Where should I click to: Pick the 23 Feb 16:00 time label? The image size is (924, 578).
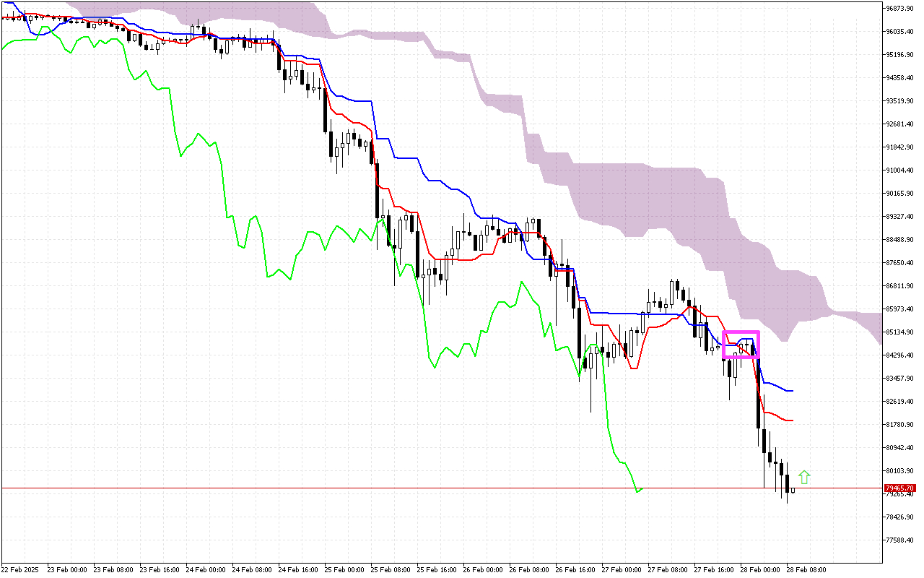(x=160, y=570)
